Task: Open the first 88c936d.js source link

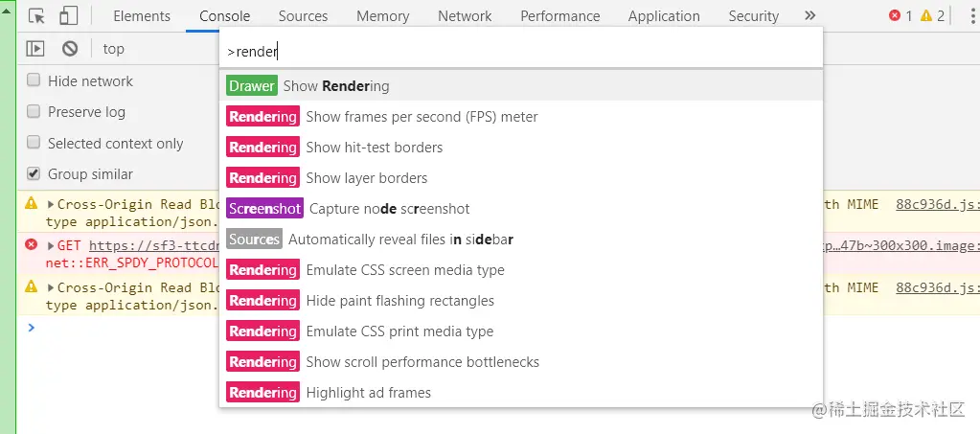Action: coord(936,204)
